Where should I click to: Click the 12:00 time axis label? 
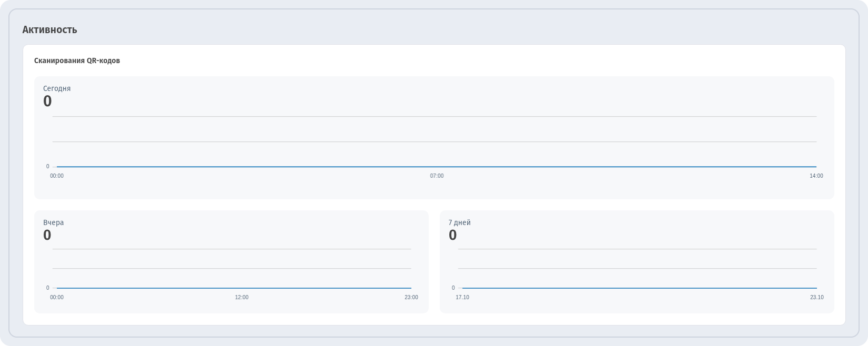click(241, 297)
